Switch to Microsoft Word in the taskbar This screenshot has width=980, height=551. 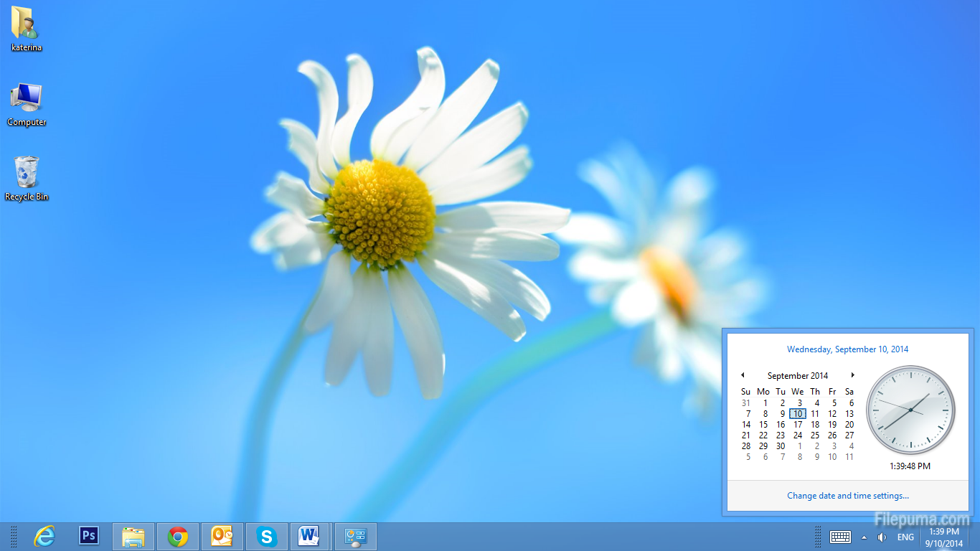pyautogui.click(x=309, y=537)
